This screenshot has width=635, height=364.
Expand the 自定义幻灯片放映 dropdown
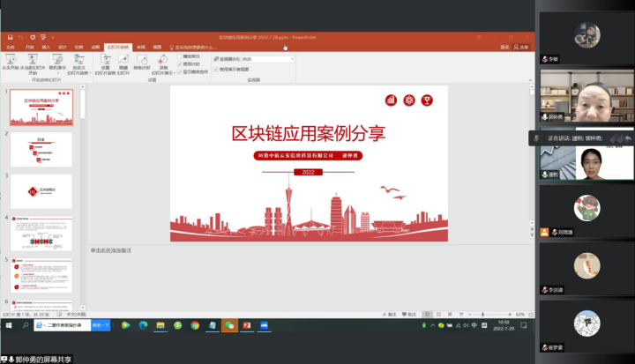coord(79,66)
